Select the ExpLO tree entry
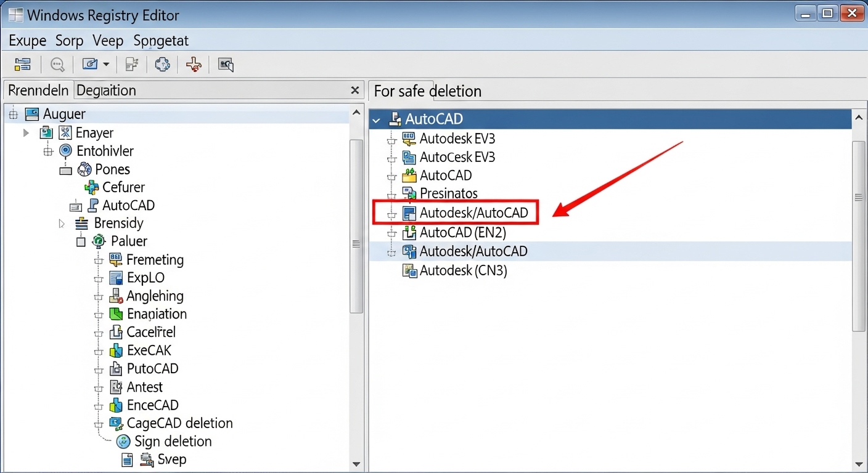This screenshot has height=473, width=868. coord(145,278)
